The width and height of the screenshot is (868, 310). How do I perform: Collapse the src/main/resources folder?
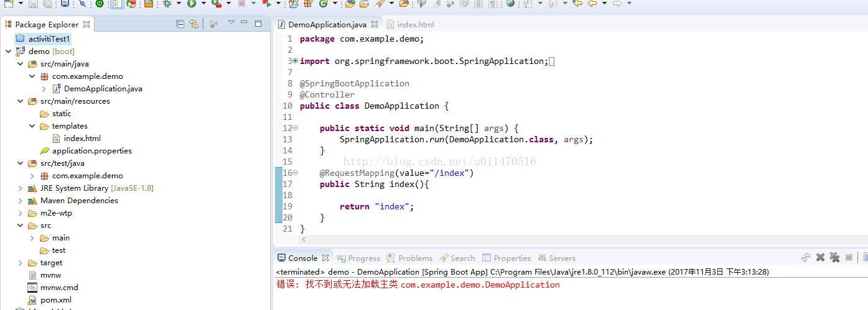click(20, 101)
